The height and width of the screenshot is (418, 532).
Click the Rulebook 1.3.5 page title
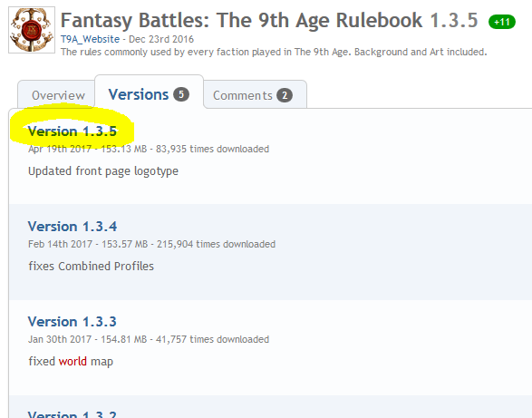[269, 20]
